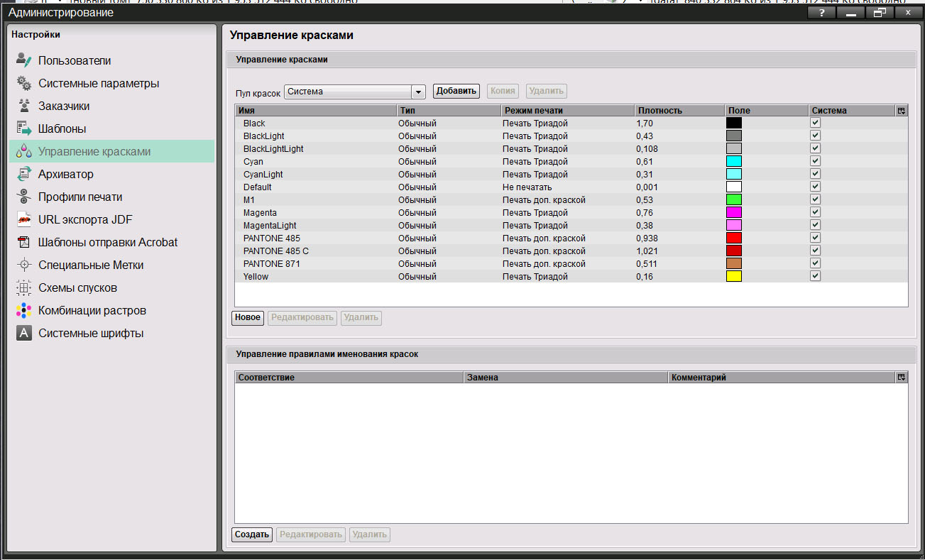Click the Добавить button

(x=456, y=91)
